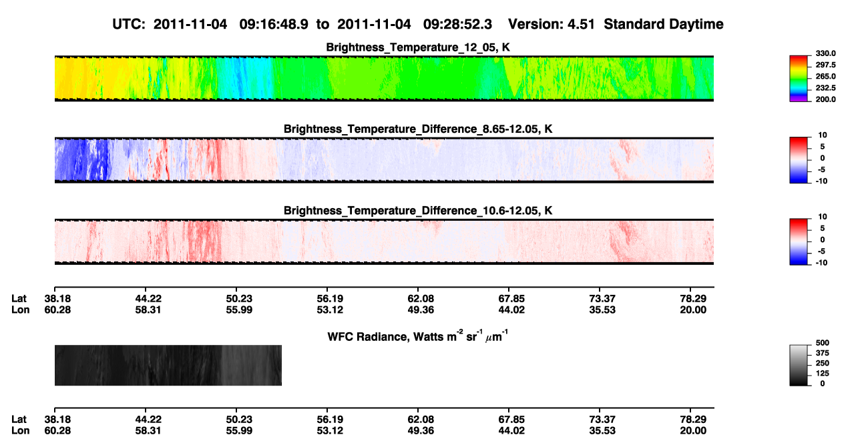Click the '200.0' colorbar label
This screenshot has width=868, height=445.
coord(826,99)
